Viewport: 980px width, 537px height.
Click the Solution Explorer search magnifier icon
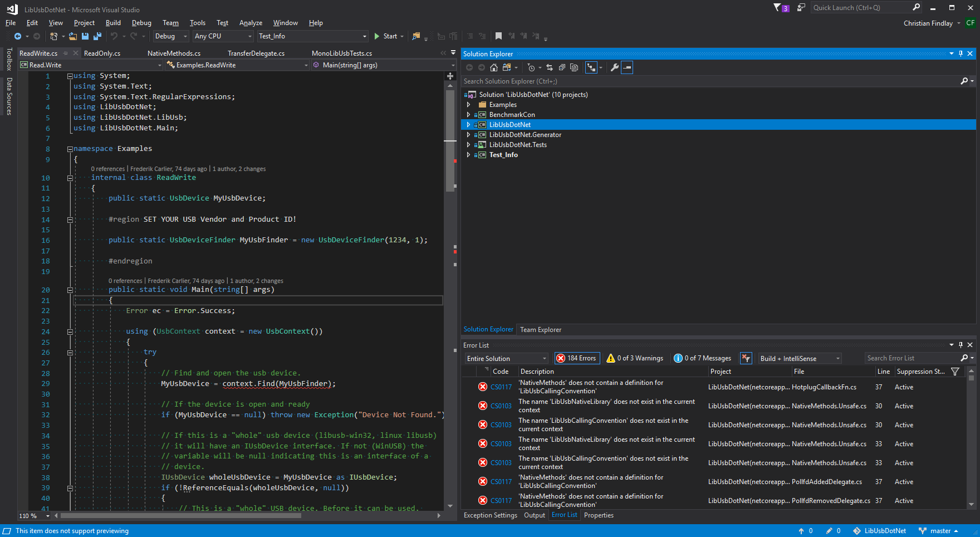tap(964, 81)
